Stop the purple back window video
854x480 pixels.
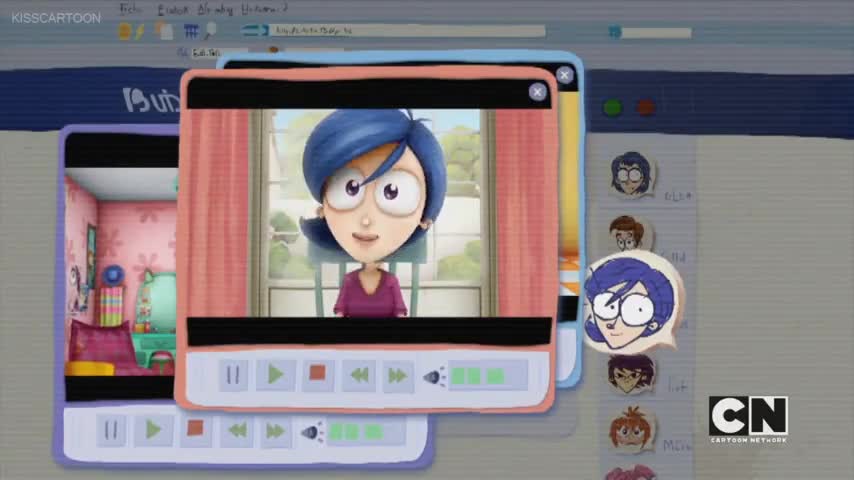pos(196,429)
